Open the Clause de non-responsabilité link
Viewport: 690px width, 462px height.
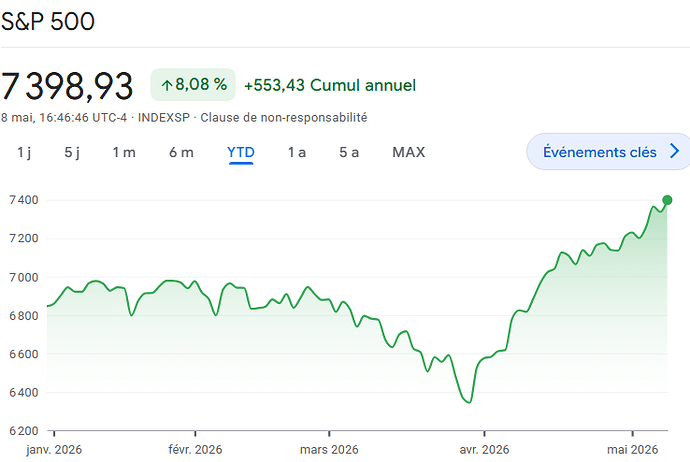(x=284, y=118)
